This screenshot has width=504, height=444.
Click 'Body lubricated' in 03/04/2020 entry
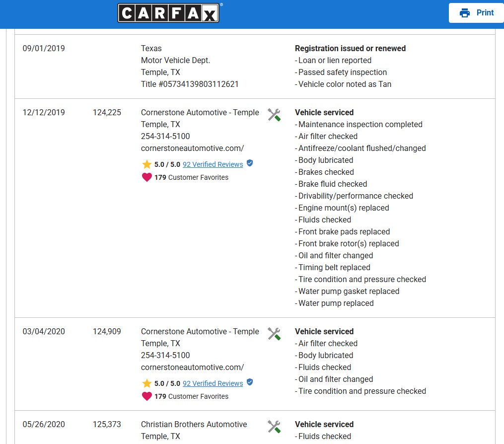click(324, 355)
